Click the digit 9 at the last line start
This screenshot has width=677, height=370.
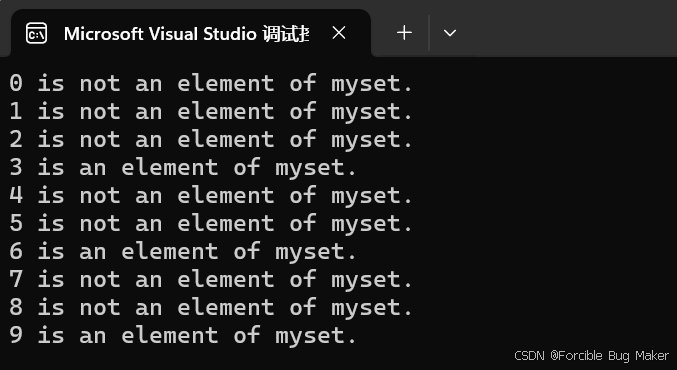click(x=16, y=335)
